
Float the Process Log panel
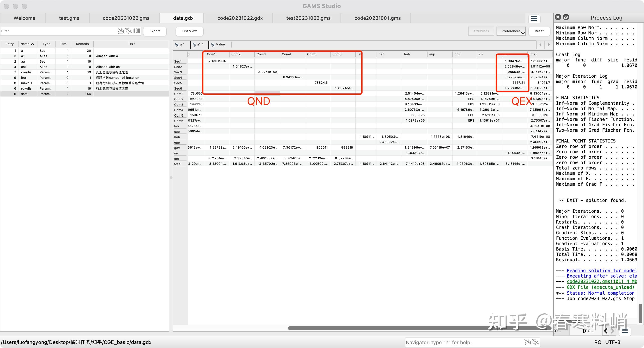click(566, 17)
